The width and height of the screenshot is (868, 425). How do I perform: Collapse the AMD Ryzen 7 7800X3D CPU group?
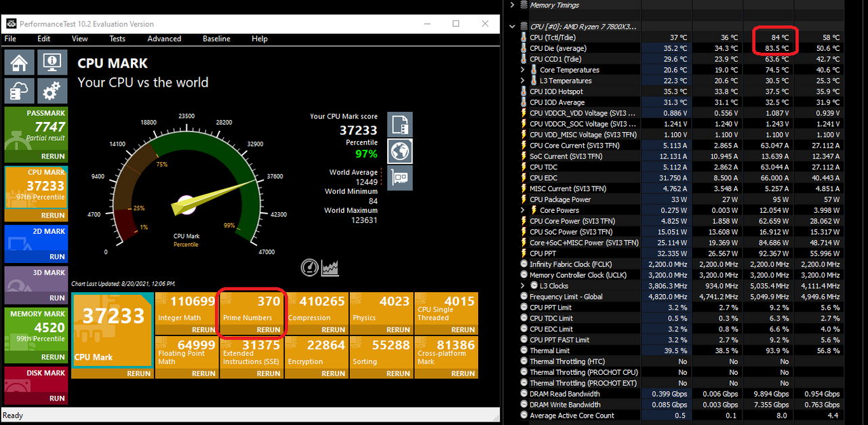[x=512, y=26]
